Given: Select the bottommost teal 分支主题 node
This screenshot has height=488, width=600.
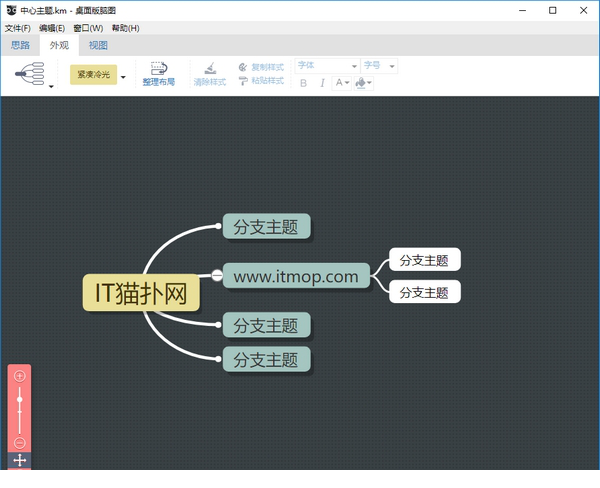Looking at the screenshot, I should [x=266, y=359].
